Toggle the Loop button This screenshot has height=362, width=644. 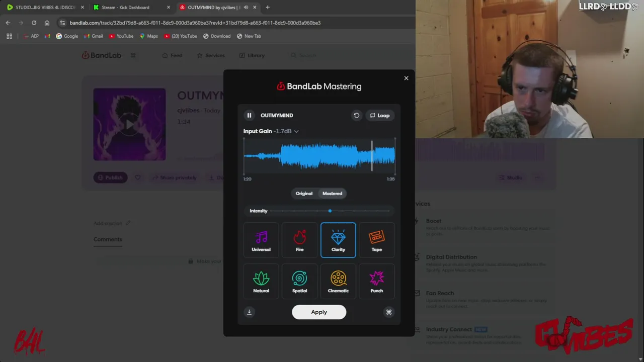tap(380, 115)
